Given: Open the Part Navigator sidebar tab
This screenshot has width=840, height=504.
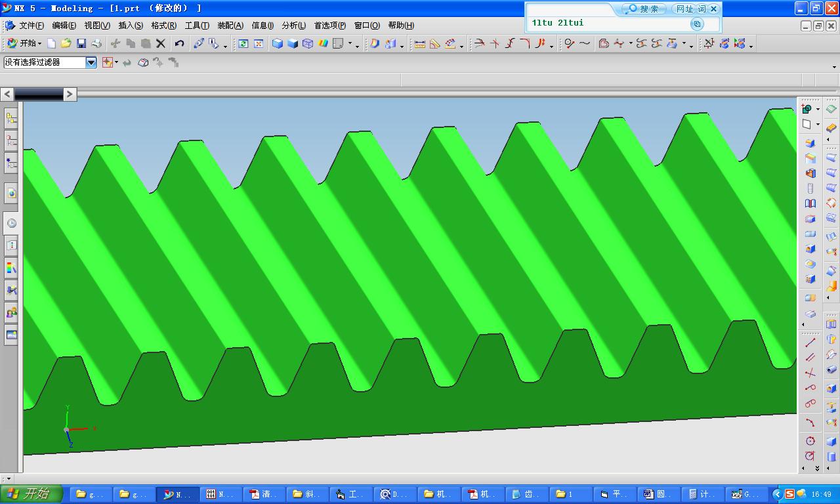Looking at the screenshot, I should tap(11, 141).
